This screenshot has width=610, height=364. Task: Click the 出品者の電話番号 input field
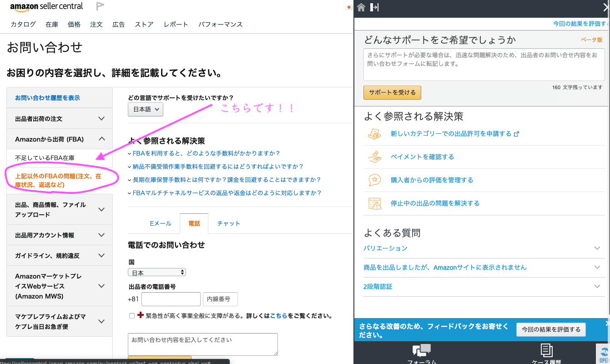pos(171,299)
